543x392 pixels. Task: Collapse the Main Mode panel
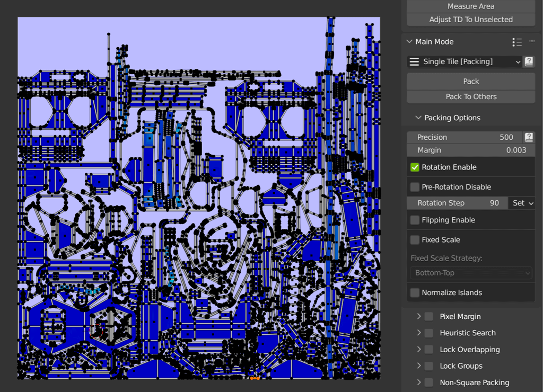409,42
